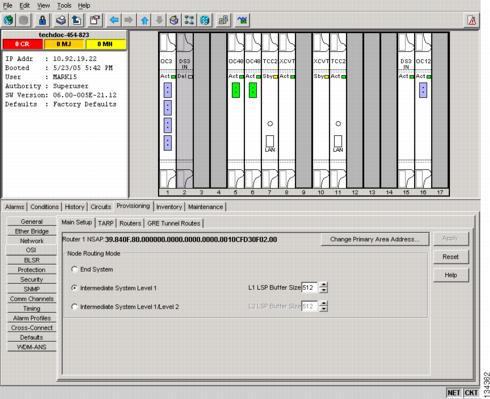Image resolution: width=490 pixels, height=399 pixels.
Task: Select Intermediate System Level 1 radio button
Action: coord(75,288)
